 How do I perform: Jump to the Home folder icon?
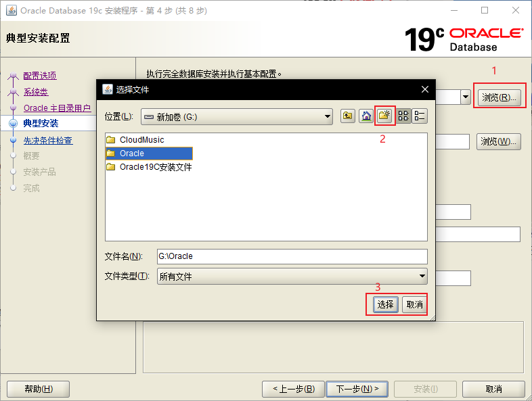tap(366, 116)
